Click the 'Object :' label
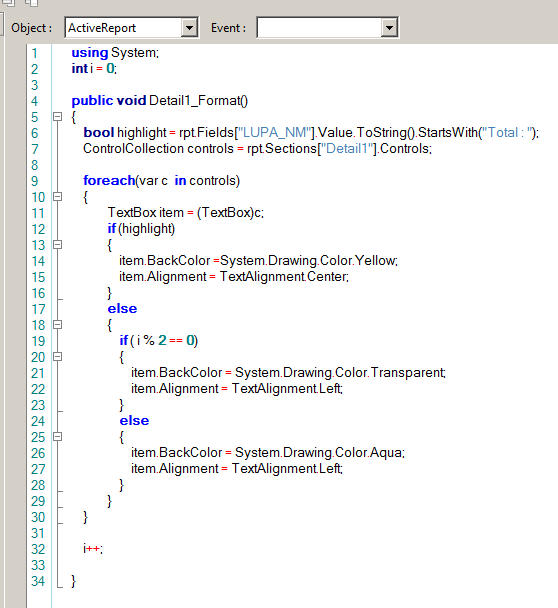This screenshot has width=558, height=608. click(x=31, y=28)
